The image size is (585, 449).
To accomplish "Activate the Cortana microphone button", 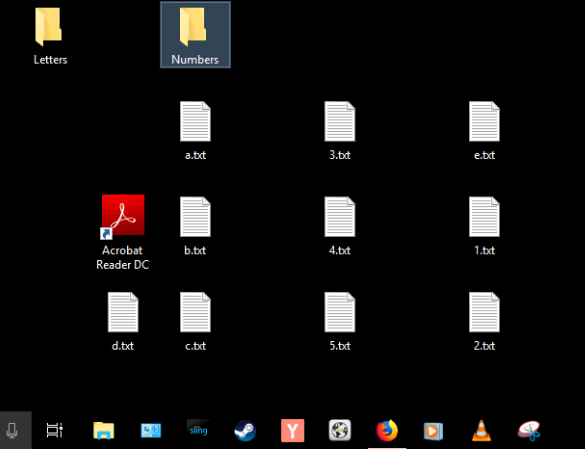I will pos(12,431).
